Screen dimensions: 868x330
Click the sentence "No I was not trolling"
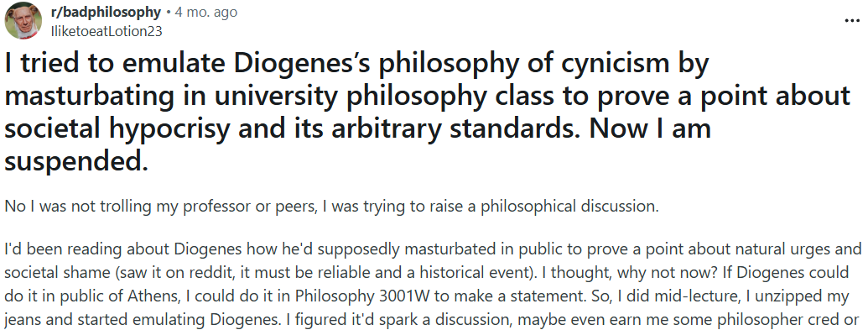(332, 206)
